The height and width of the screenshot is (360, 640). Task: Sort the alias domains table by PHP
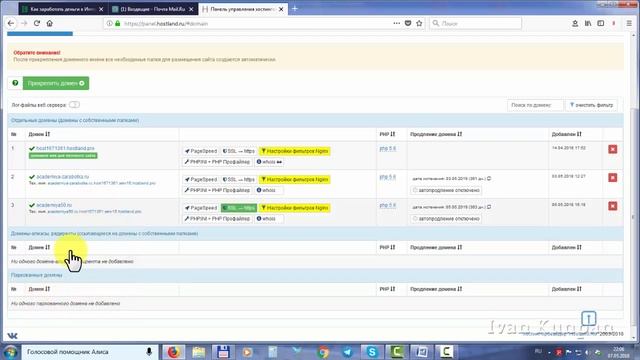click(387, 247)
